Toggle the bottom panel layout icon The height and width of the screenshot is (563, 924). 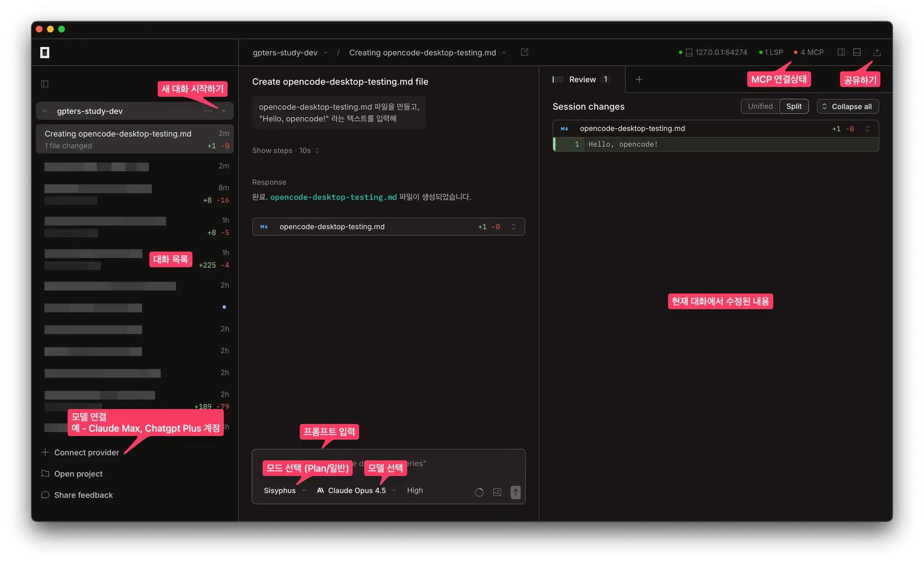857,52
